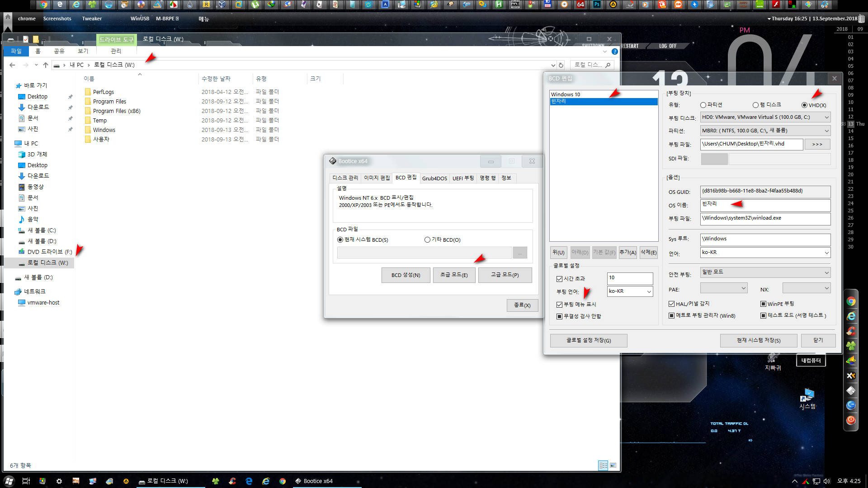The image size is (868, 488).
Task: Open the 홈 ribbon tab in Explorer
Action: [x=38, y=51]
